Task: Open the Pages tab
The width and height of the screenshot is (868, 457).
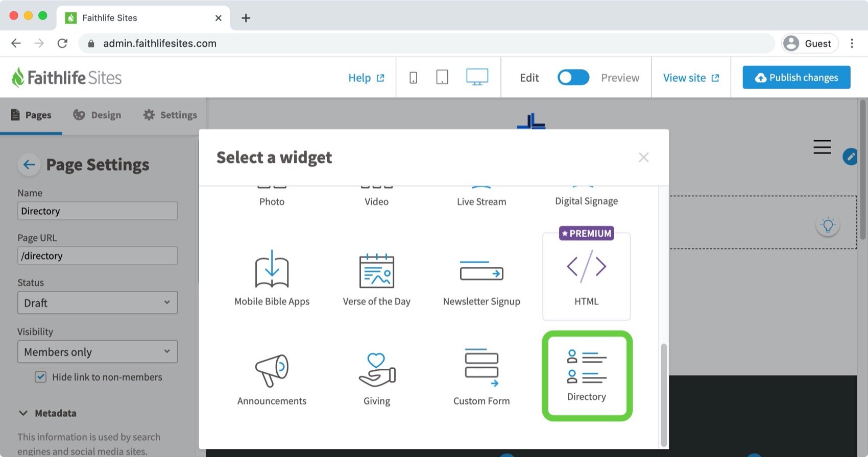Action: click(x=31, y=115)
